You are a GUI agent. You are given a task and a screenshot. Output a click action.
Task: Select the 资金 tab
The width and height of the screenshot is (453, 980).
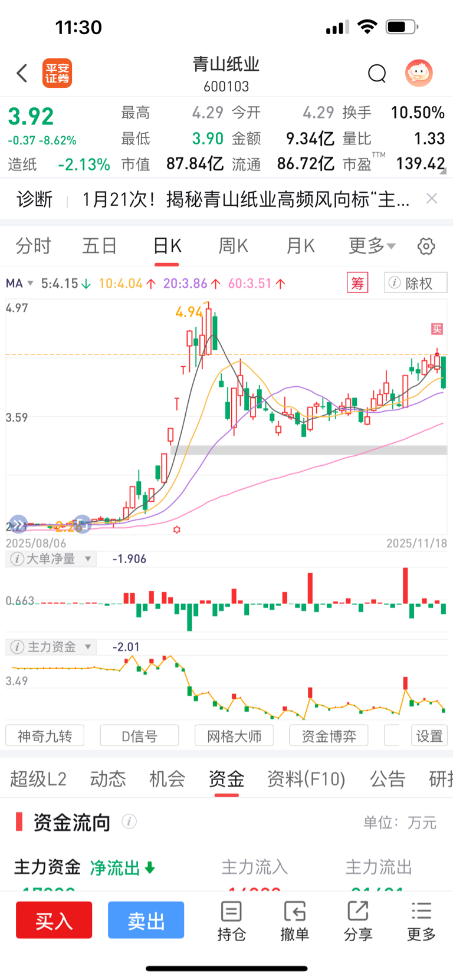(226, 779)
